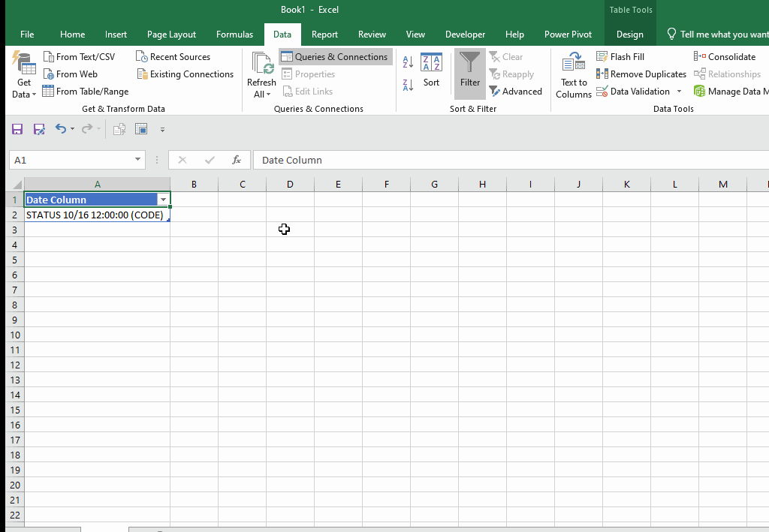Image resolution: width=769 pixels, height=532 pixels.
Task: Open the Undo history dropdown arrow
Action: pyautogui.click(x=73, y=129)
